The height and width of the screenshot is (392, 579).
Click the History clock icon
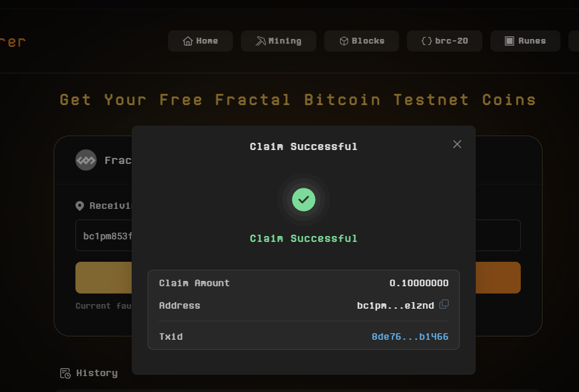(66, 373)
